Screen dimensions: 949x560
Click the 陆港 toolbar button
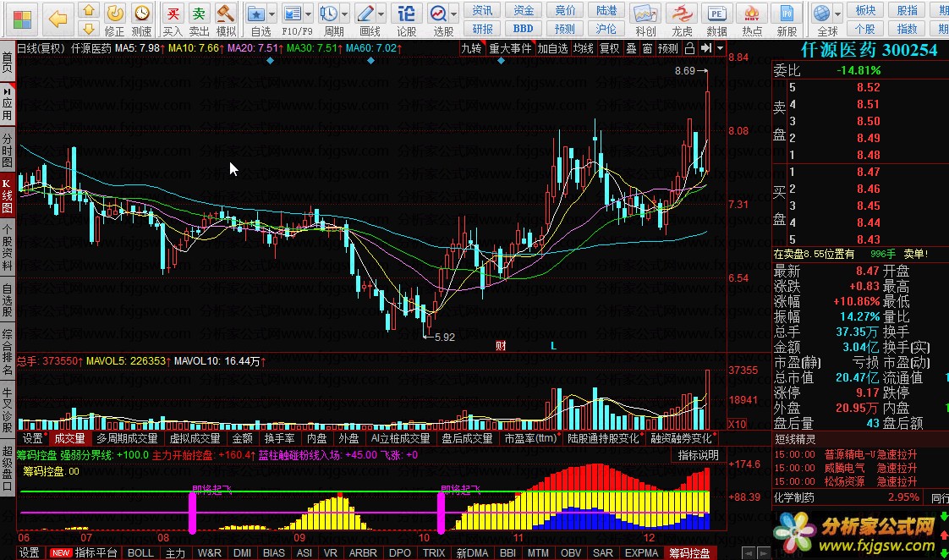(606, 10)
